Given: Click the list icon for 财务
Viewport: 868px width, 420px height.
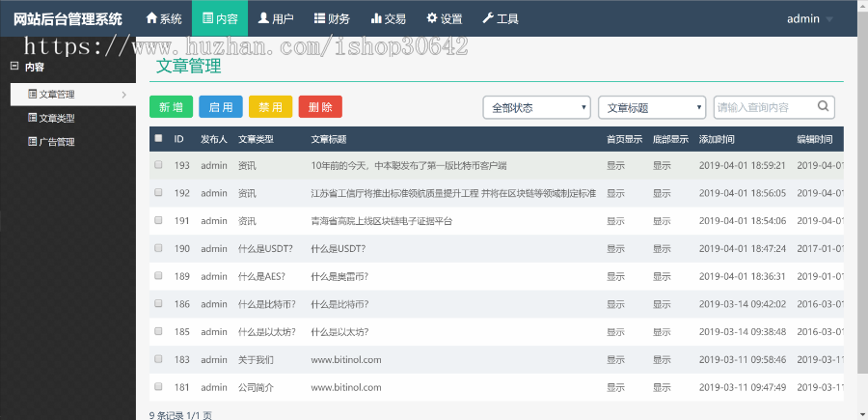Looking at the screenshot, I should coord(319,18).
